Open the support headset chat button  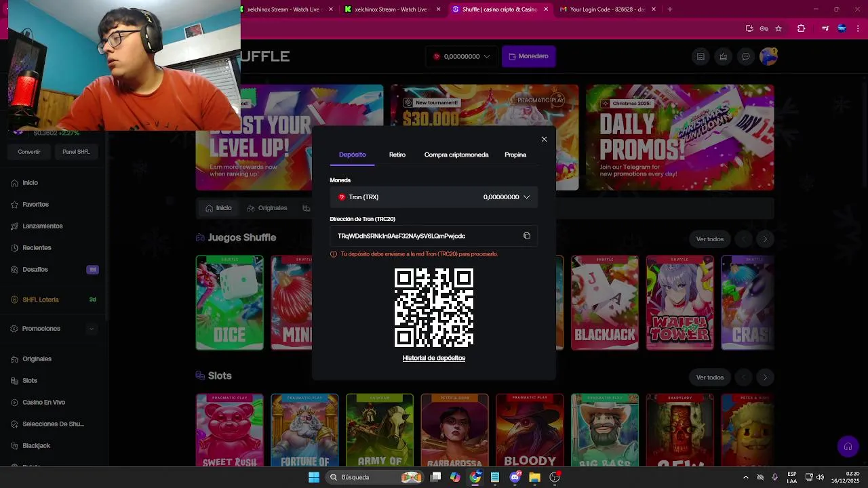pyautogui.click(x=848, y=447)
